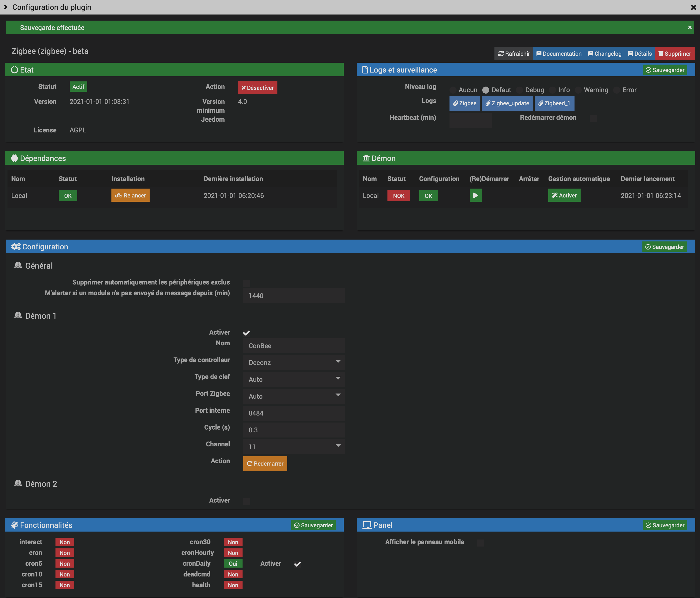
Task: Select the Debug log level radio
Action: (519, 90)
